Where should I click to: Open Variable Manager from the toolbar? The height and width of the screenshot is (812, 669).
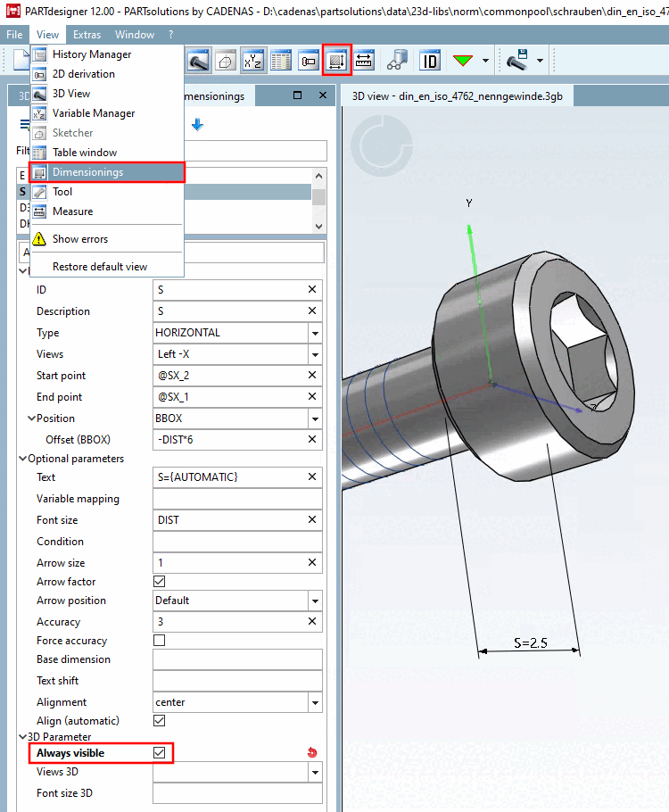click(x=253, y=61)
